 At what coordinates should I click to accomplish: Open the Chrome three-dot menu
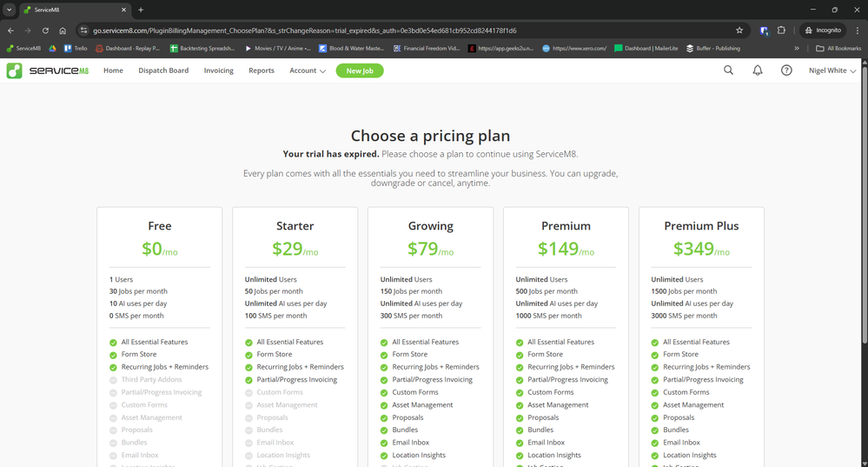[858, 30]
